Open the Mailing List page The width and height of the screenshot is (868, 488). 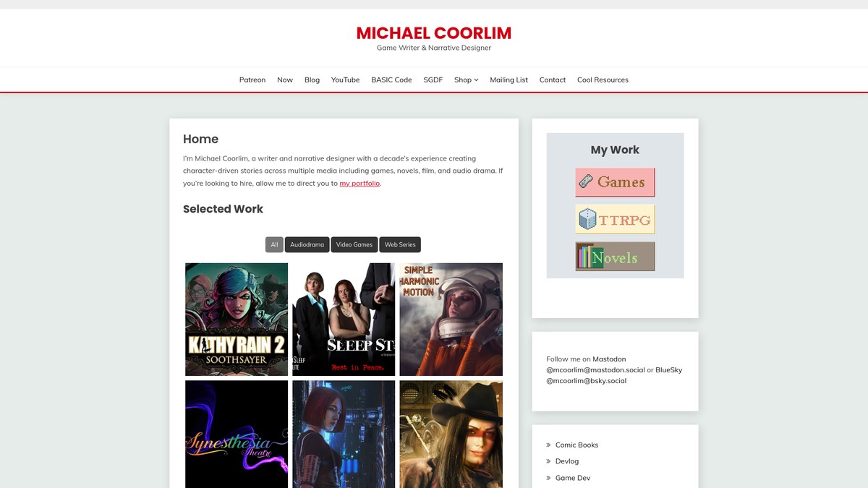(509, 80)
